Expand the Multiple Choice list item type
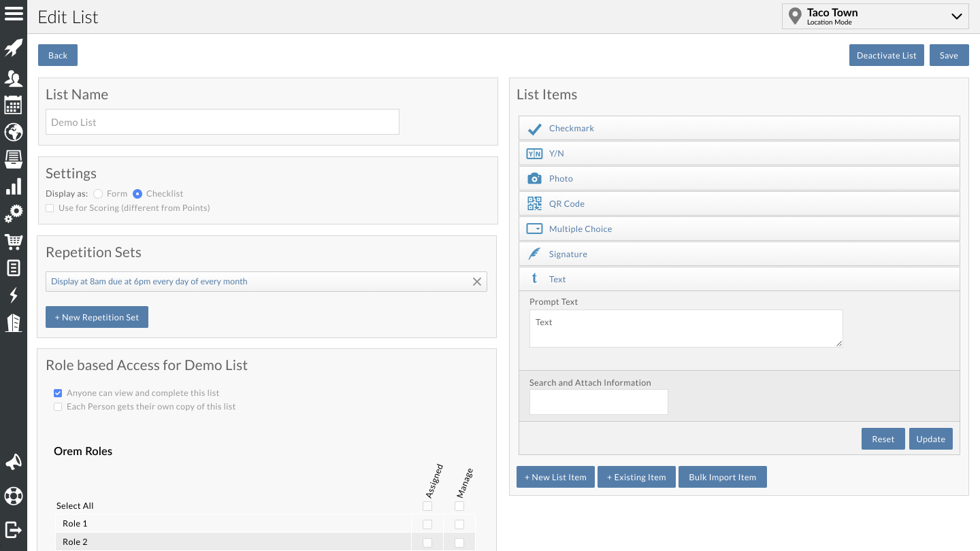 tap(739, 229)
